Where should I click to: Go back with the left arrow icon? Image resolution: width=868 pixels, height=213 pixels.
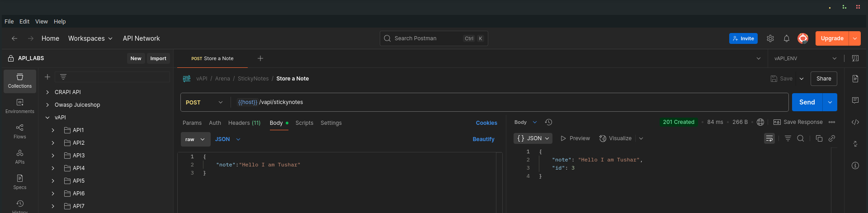[14, 38]
